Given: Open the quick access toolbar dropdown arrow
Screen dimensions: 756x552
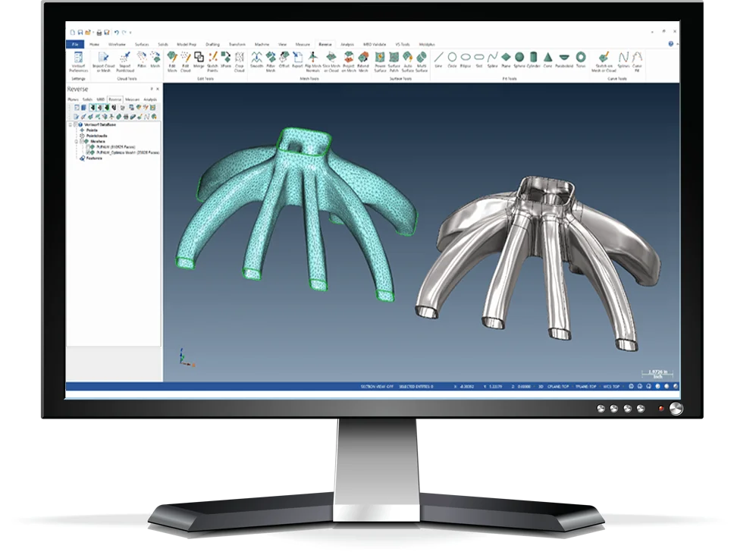Looking at the screenshot, I should point(130,33).
